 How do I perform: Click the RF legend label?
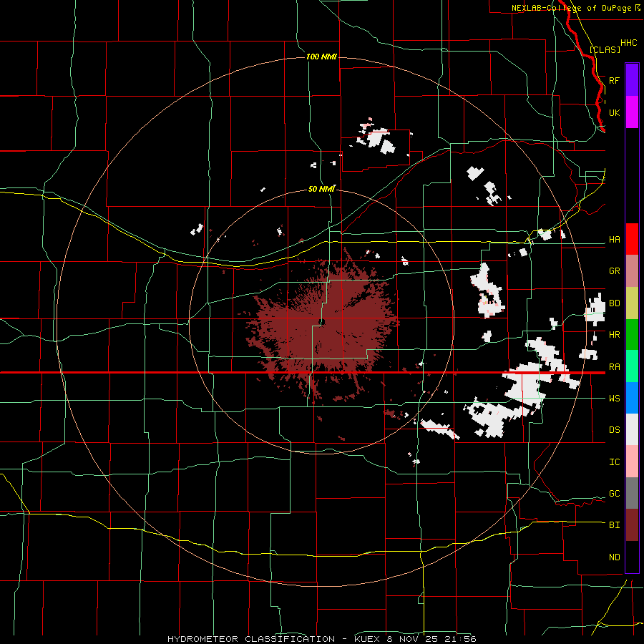(614, 80)
